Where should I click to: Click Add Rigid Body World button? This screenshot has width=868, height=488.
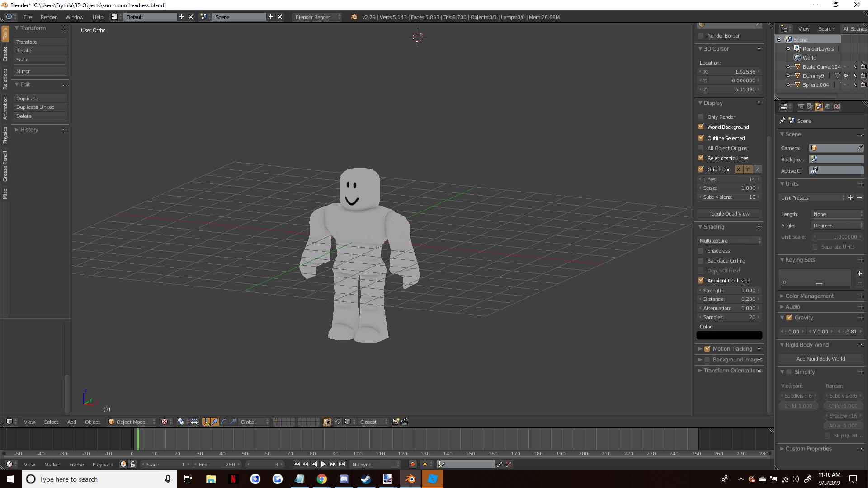pos(820,359)
